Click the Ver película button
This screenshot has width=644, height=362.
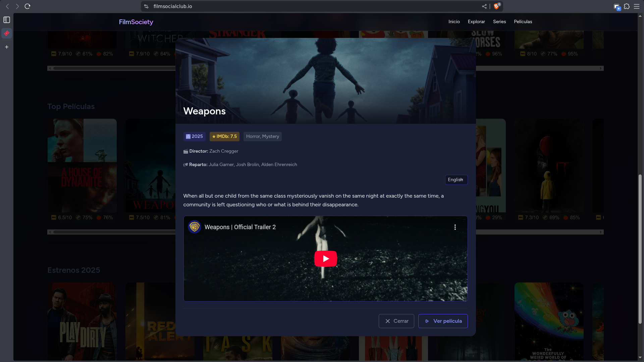pos(443,321)
